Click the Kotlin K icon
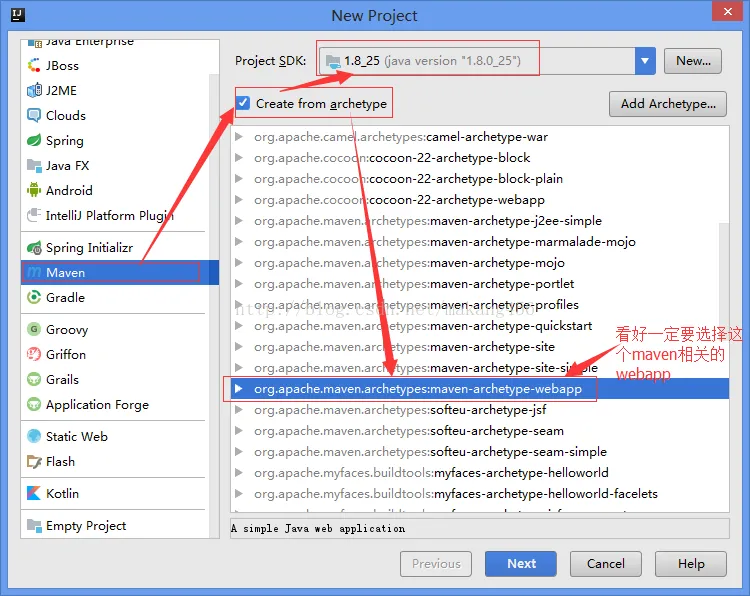Viewport: 750px width, 596px height. coord(34,493)
